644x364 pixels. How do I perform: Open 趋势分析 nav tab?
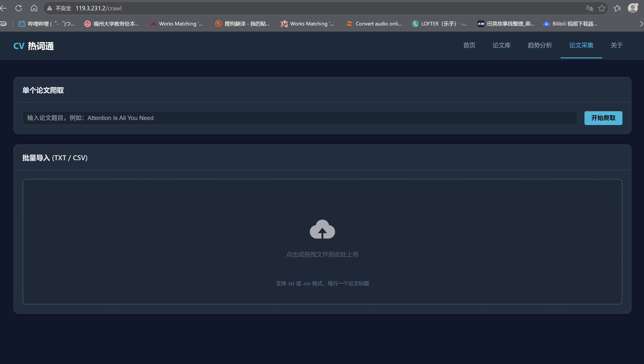tap(540, 45)
